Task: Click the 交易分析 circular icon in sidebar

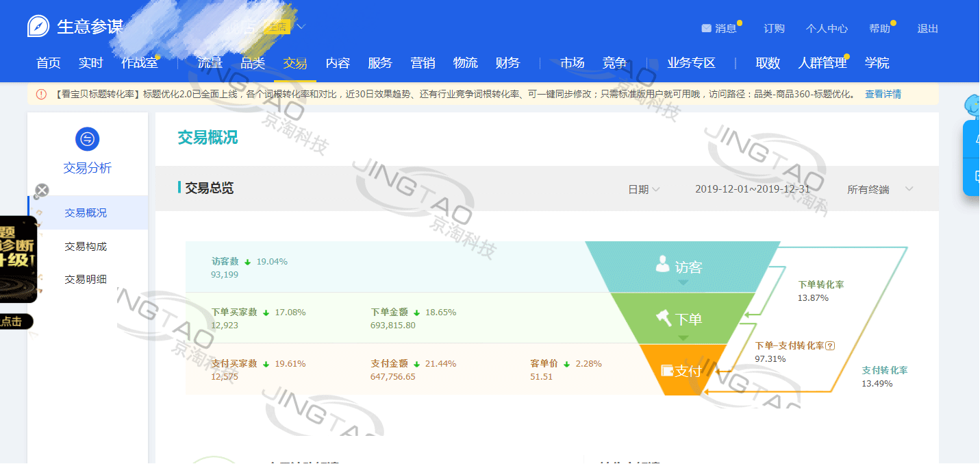Action: (x=87, y=139)
